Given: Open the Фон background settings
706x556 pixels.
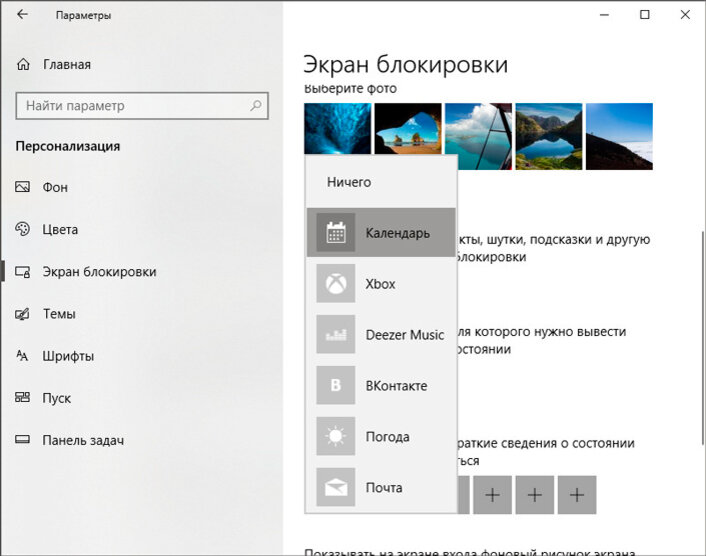Looking at the screenshot, I should tap(55, 187).
